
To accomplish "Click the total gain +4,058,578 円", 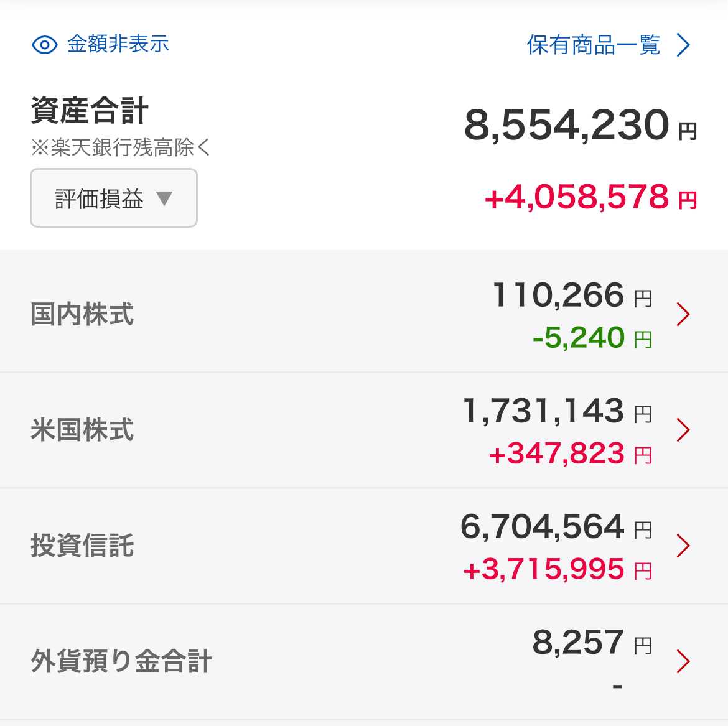I will click(x=590, y=198).
